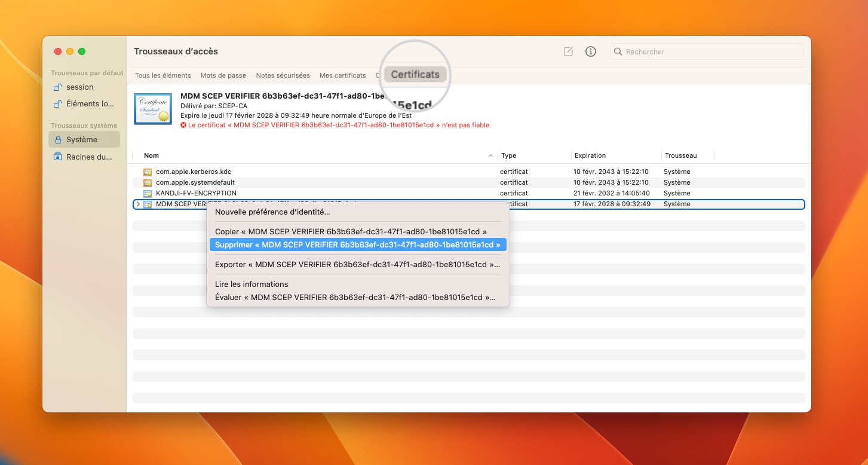Viewport: 868px width, 465px height.
Task: Click the compose new note icon
Action: click(x=569, y=51)
